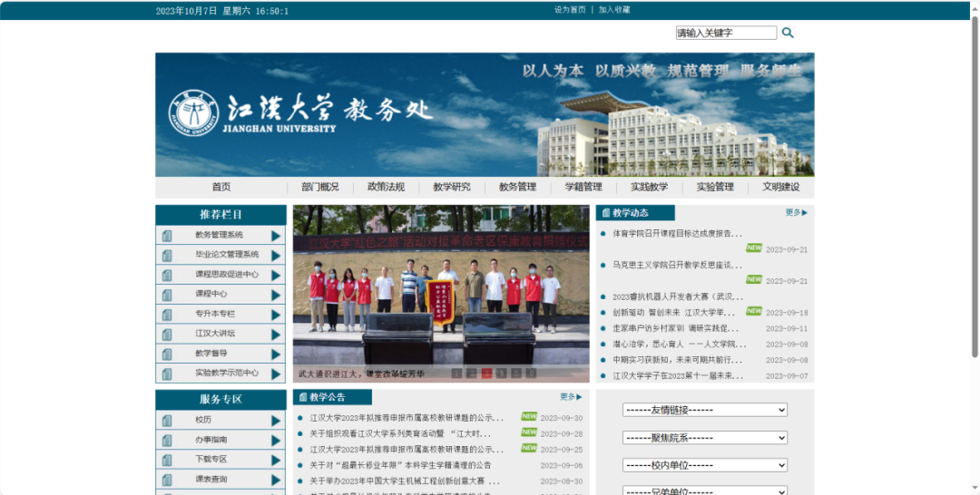This screenshot has height=495, width=980.
Task: Click arrow icon beside 教务管理系统
Action: point(276,236)
